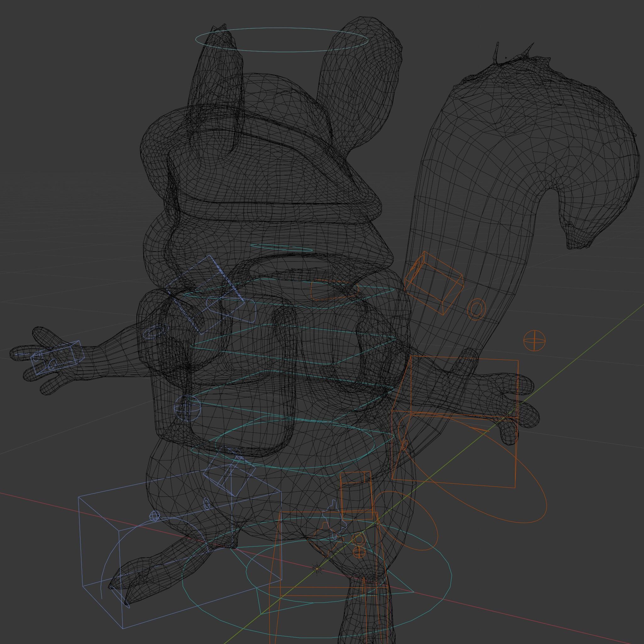Image resolution: width=644 pixels, height=644 pixels.
Task: Select the large orange box around the right hand
Action: click(455, 422)
